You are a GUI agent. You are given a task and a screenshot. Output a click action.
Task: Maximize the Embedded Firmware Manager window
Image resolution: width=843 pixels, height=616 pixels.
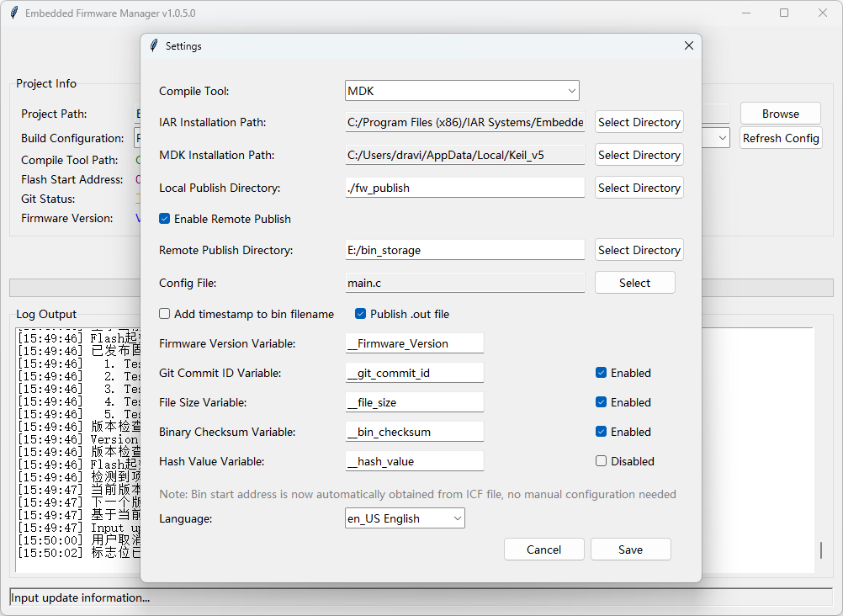click(x=784, y=13)
